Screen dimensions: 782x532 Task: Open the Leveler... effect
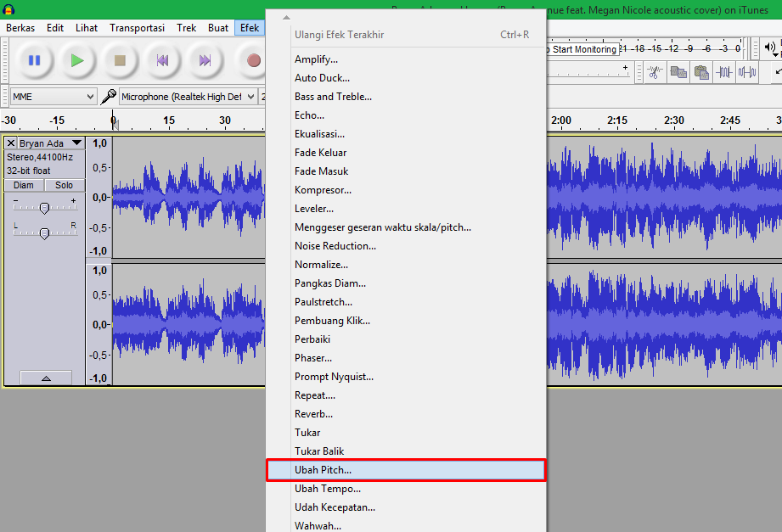pos(406,209)
